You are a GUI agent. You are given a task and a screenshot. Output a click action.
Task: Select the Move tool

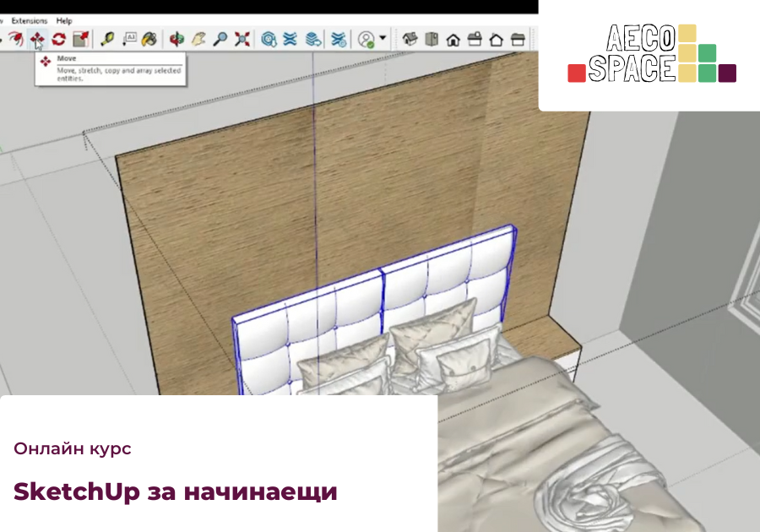(x=37, y=38)
